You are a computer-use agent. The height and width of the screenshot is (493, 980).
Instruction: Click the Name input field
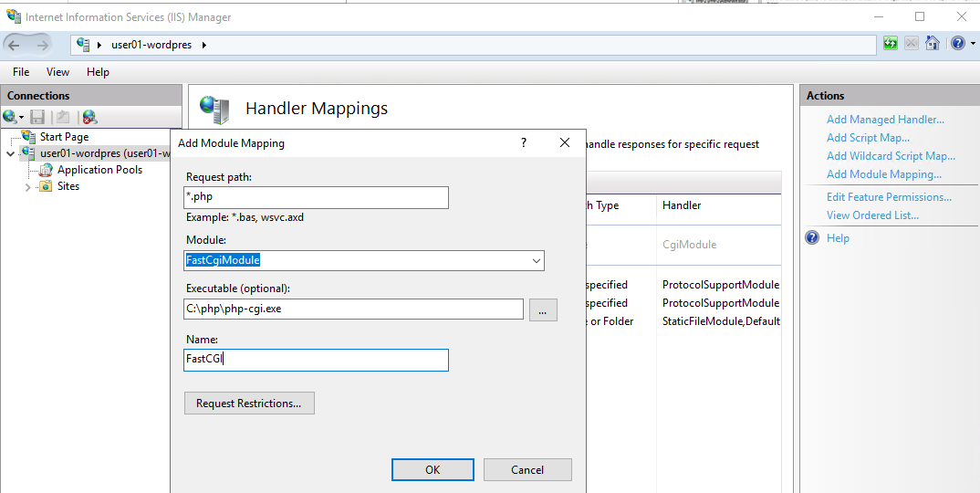coord(317,360)
